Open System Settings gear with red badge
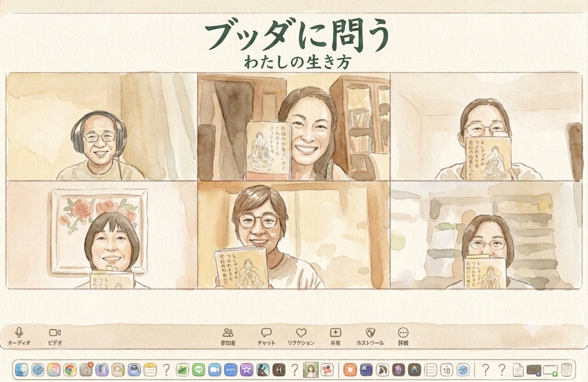 click(x=86, y=370)
